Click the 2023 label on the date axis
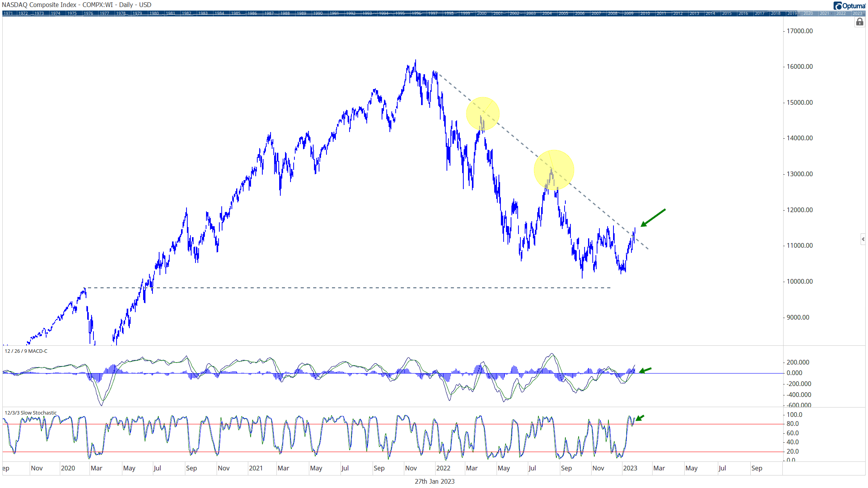The height and width of the screenshot is (488, 868). pos(630,468)
